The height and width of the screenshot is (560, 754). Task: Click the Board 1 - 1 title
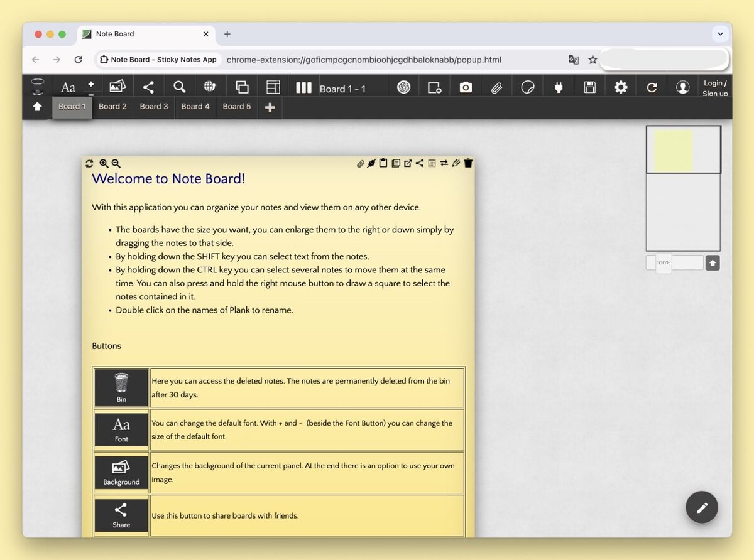point(342,89)
